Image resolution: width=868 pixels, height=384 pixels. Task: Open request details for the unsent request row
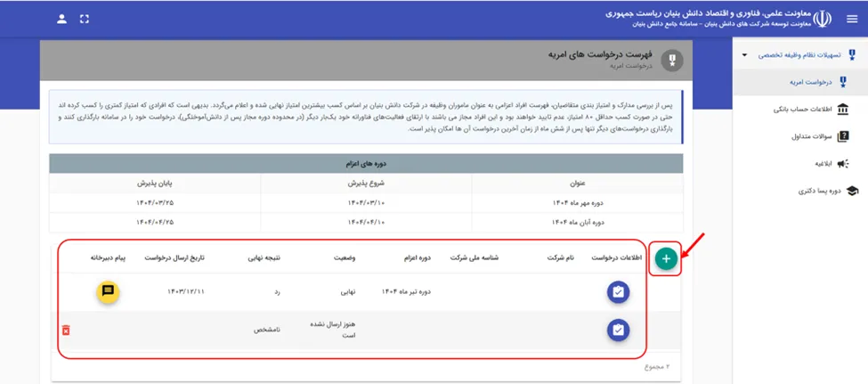click(x=619, y=331)
